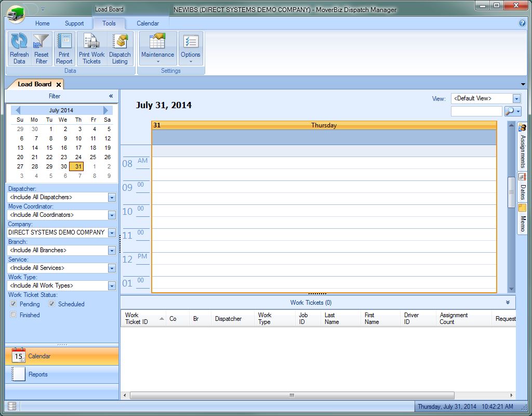Expand the Dispatcher dropdown
This screenshot has height=416, width=532.
(112, 198)
